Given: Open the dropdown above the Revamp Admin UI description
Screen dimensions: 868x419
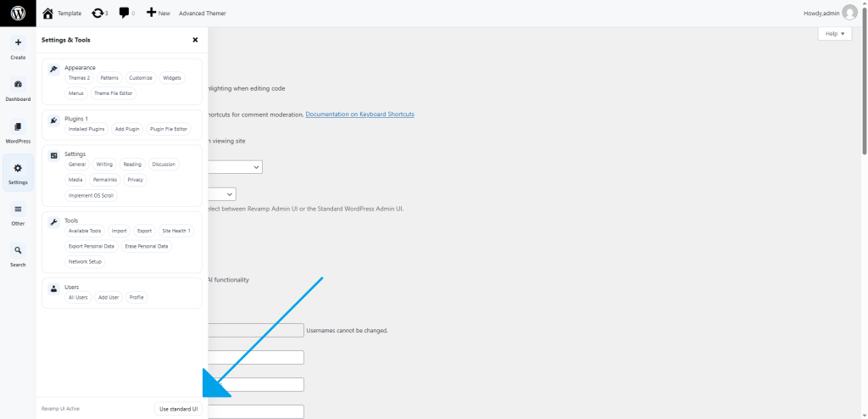Looking at the screenshot, I should coord(221,194).
